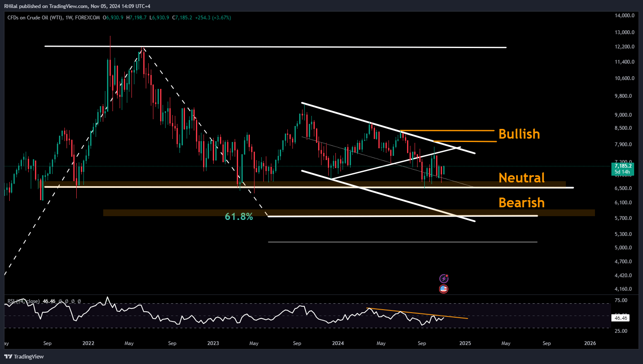Click the RSI 75.00 level label

click(621, 300)
